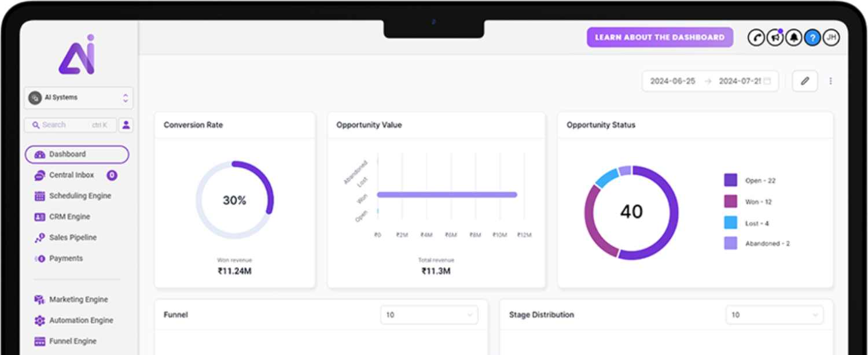868x355 pixels.
Task: Open the date range picker
Action: (710, 81)
